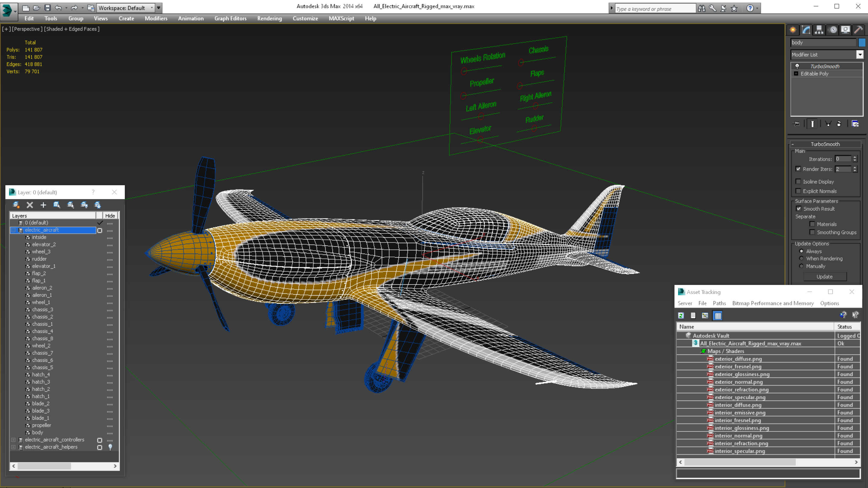This screenshot has width=868, height=488.
Task: Click Configure Modifier Sets icon
Action: (x=855, y=124)
